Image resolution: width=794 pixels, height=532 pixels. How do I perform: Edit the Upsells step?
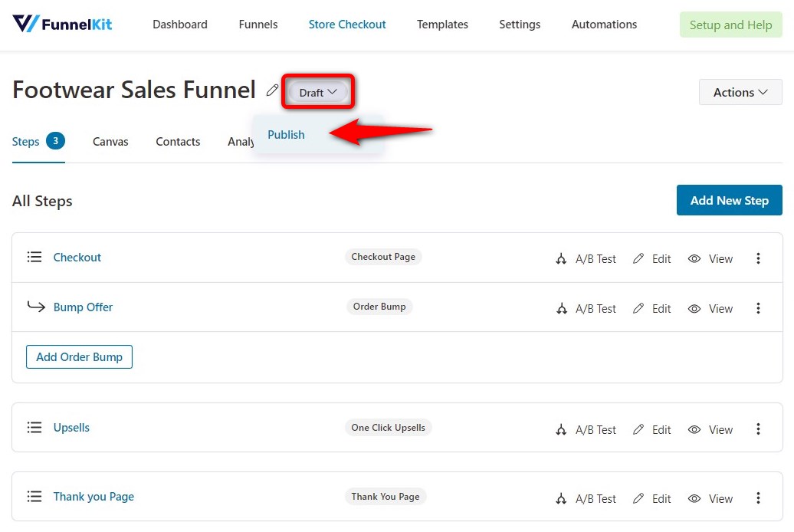click(651, 429)
